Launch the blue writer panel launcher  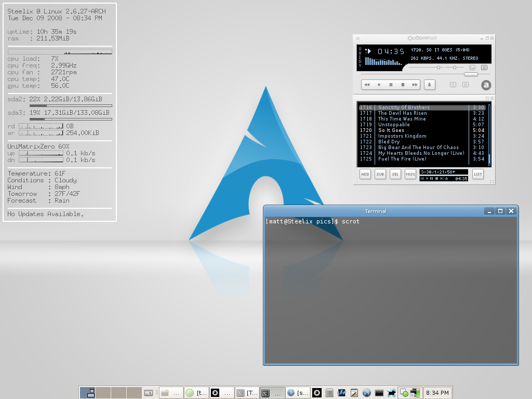(342, 393)
